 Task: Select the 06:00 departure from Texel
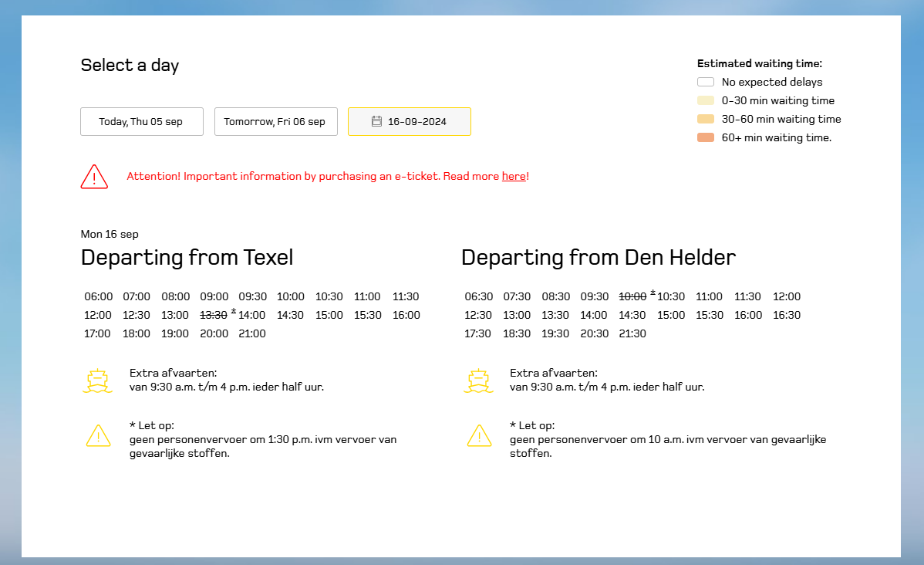tap(99, 296)
